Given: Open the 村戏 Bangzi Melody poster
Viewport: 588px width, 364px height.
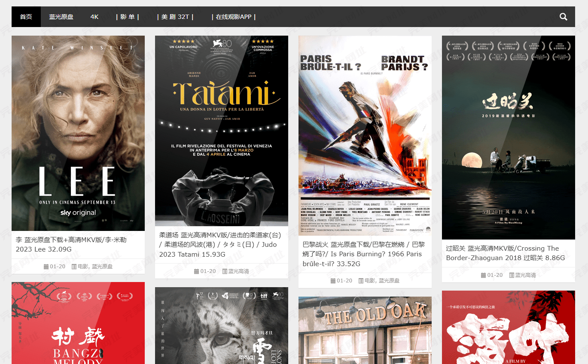Looking at the screenshot, I should [x=78, y=323].
